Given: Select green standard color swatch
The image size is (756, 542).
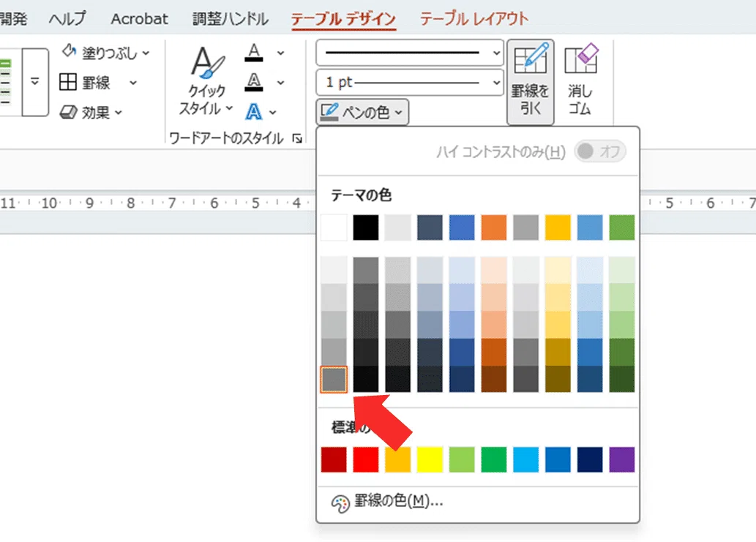Looking at the screenshot, I should click(494, 459).
